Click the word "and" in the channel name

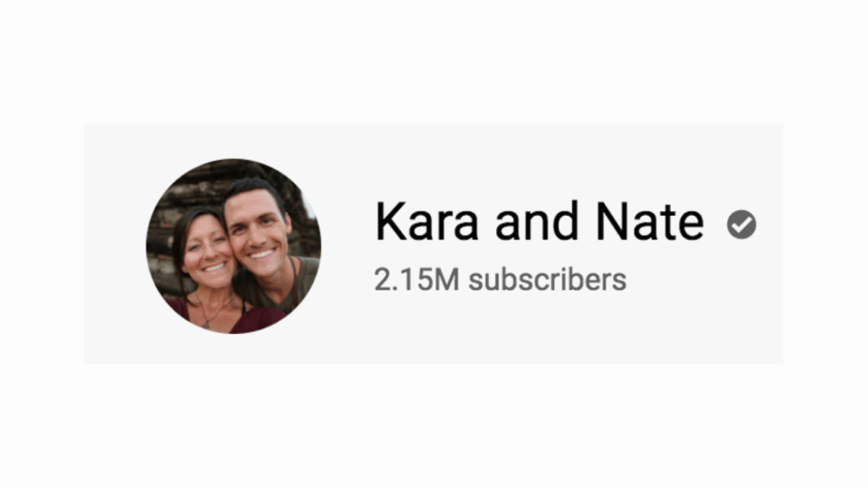(537, 222)
